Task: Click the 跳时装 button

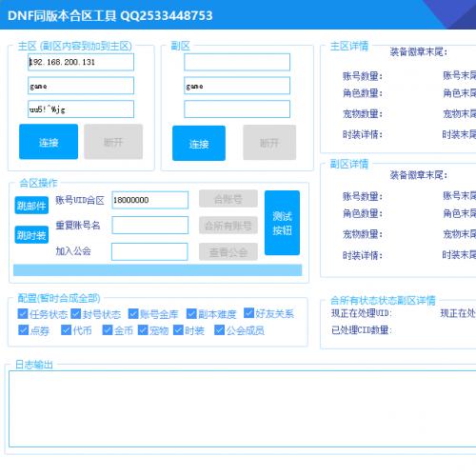Action: click(x=31, y=235)
